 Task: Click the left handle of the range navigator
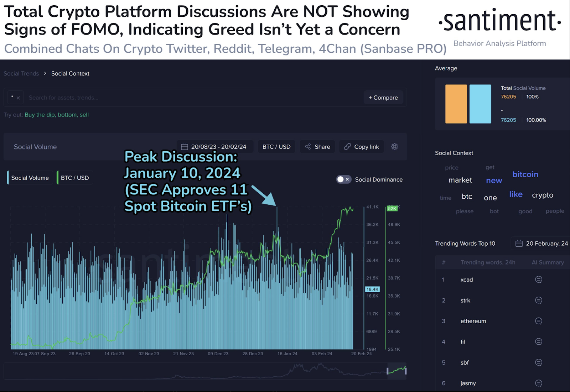[388, 371]
